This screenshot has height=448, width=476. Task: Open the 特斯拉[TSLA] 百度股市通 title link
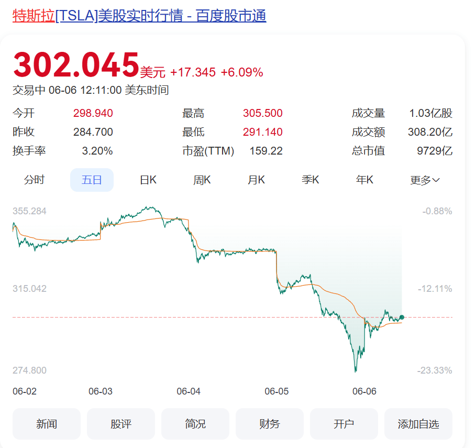click(x=139, y=16)
